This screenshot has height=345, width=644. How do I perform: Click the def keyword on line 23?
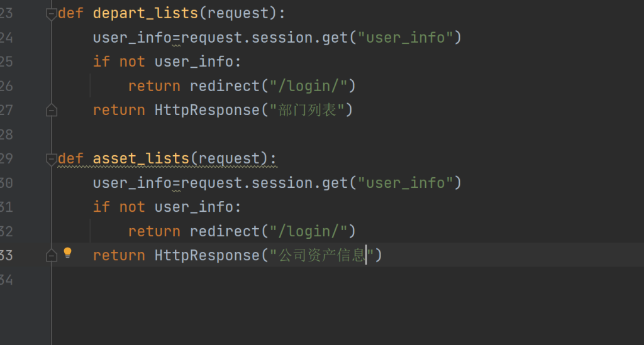click(70, 13)
